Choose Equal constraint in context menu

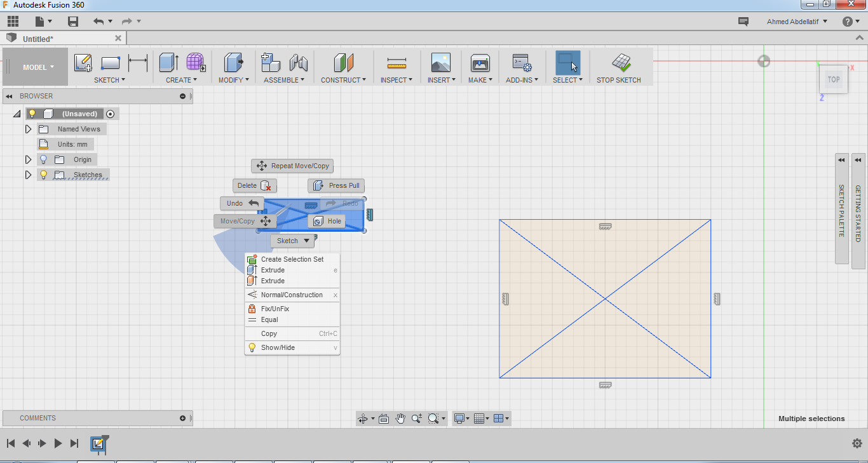(x=292, y=319)
